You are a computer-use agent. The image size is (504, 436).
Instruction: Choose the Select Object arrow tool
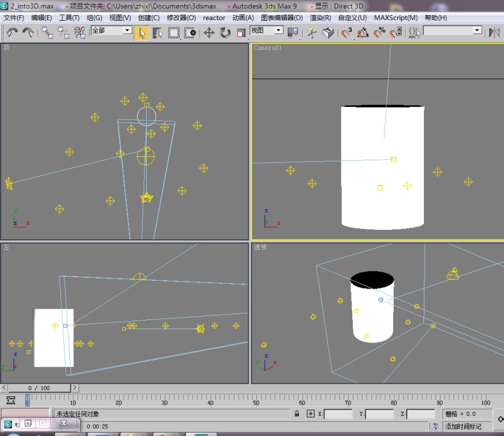coord(142,33)
